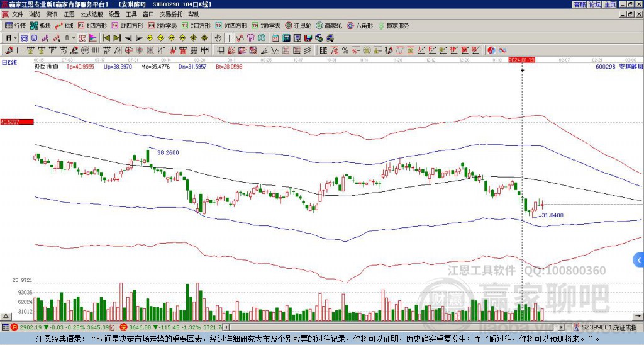Click the 主页 button

(x=610, y=4)
